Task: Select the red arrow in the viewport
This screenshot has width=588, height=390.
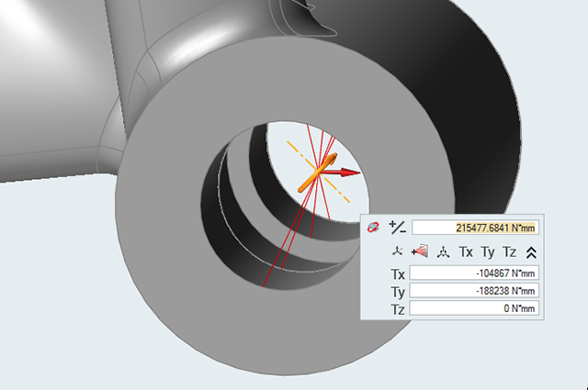Action: pos(347,172)
